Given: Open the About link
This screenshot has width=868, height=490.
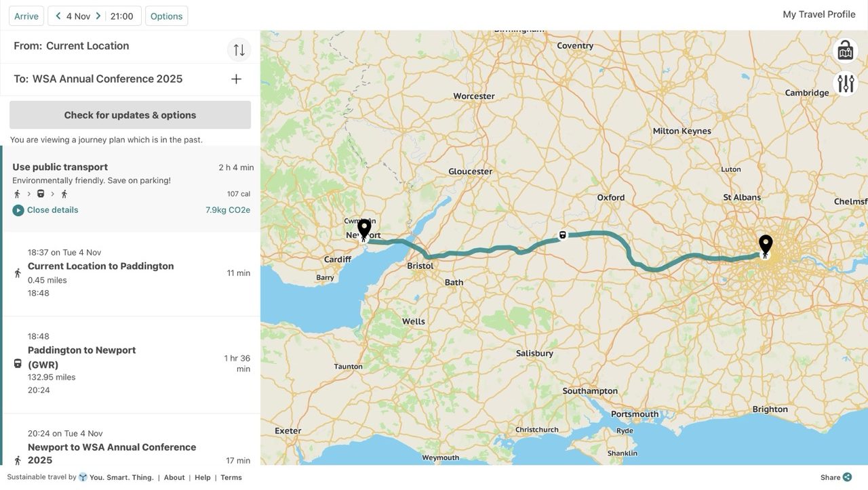Looking at the screenshot, I should [174, 478].
